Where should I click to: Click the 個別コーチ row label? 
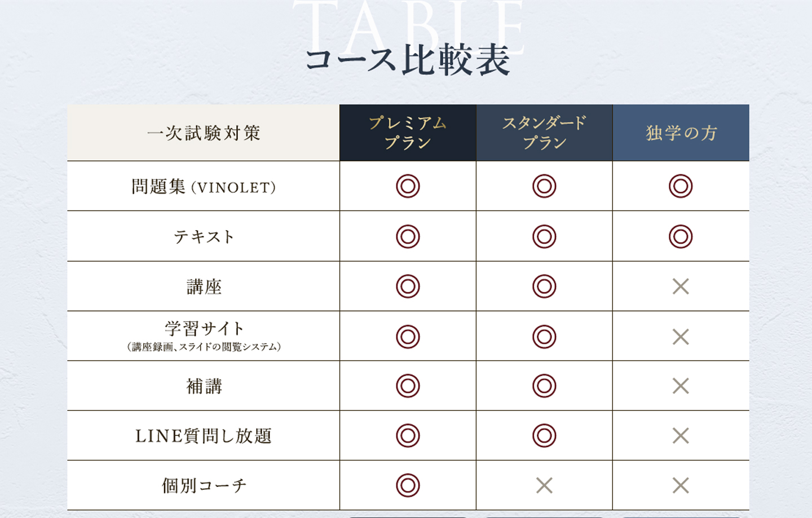(x=204, y=486)
